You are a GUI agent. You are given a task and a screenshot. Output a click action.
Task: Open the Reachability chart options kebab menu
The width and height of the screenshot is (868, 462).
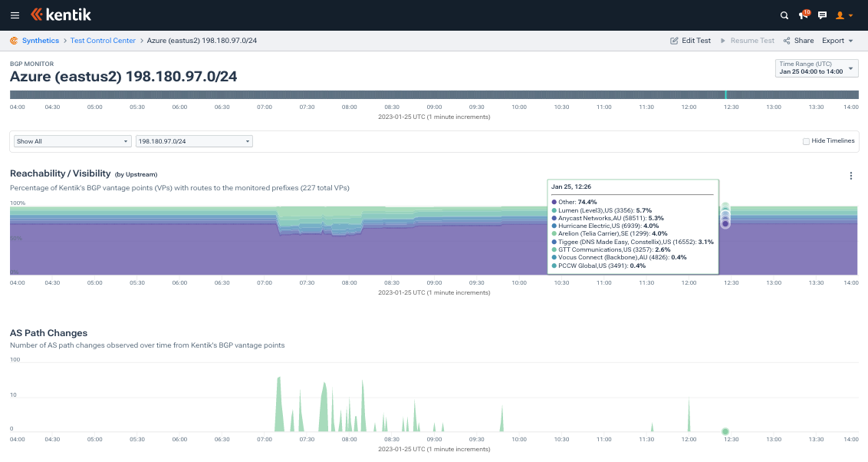851,176
